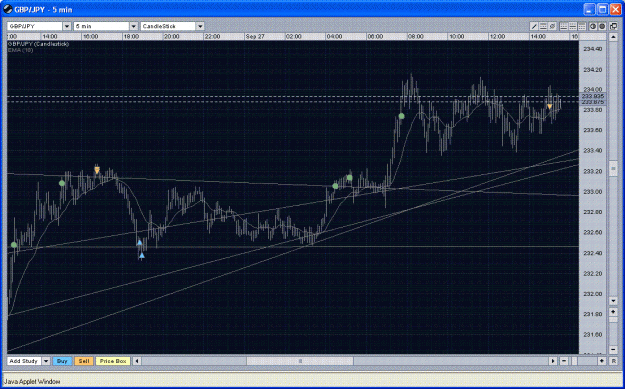Click the 08:00 time axis label
Viewport: 625px width, 389px height.
pos(415,36)
